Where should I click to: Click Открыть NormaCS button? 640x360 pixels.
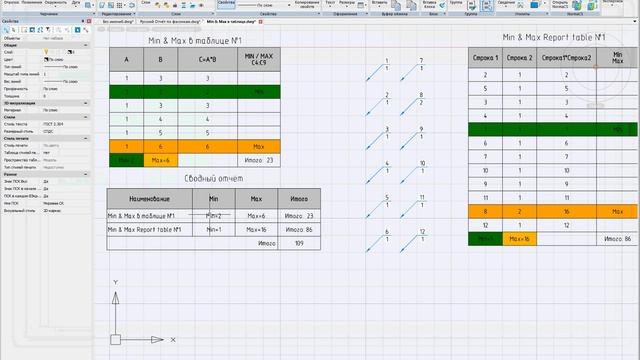560,4
